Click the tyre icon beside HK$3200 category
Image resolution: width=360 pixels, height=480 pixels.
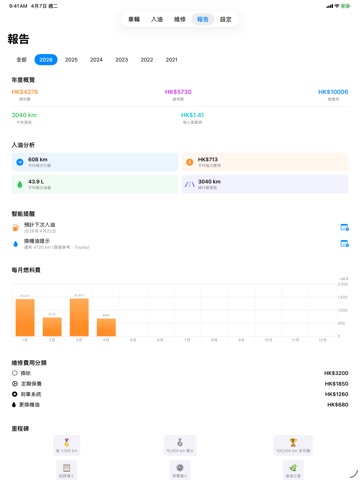[15, 373]
